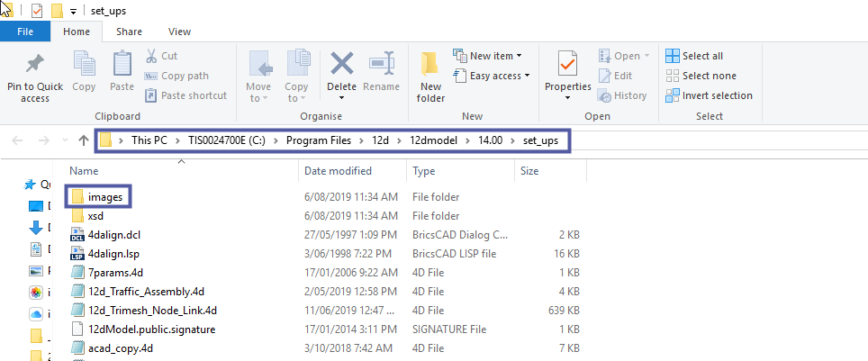Image resolution: width=868 pixels, height=361 pixels.
Task: Click Paste shortcut in ribbon
Action: pos(186,95)
